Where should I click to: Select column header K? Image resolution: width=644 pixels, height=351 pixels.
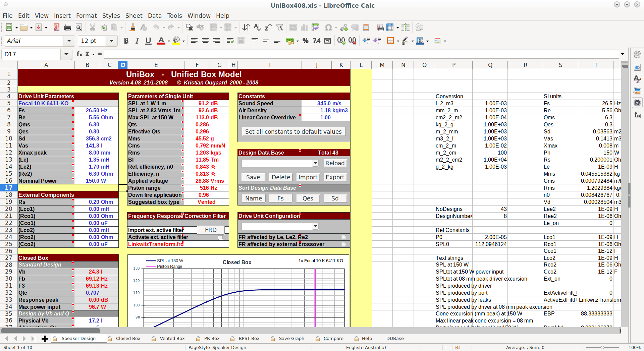[x=341, y=65]
